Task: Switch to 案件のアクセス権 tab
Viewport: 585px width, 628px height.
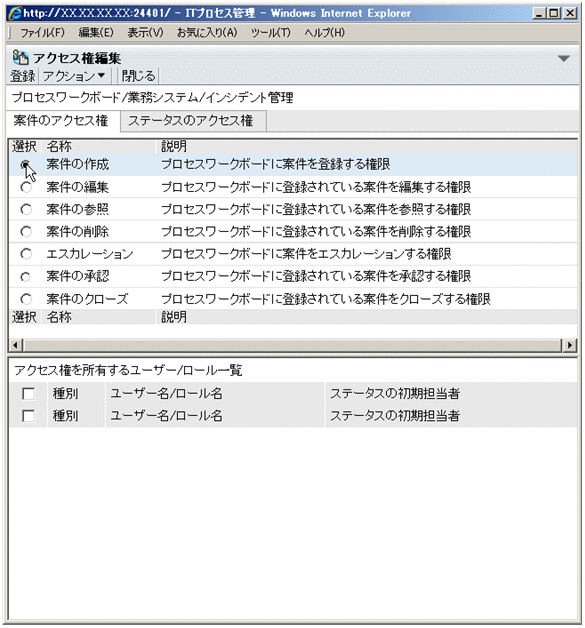Action: coord(61,121)
